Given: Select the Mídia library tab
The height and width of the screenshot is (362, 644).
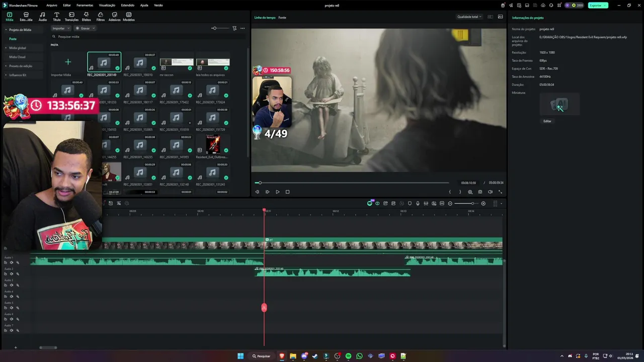Looking at the screenshot, I should point(10,17).
